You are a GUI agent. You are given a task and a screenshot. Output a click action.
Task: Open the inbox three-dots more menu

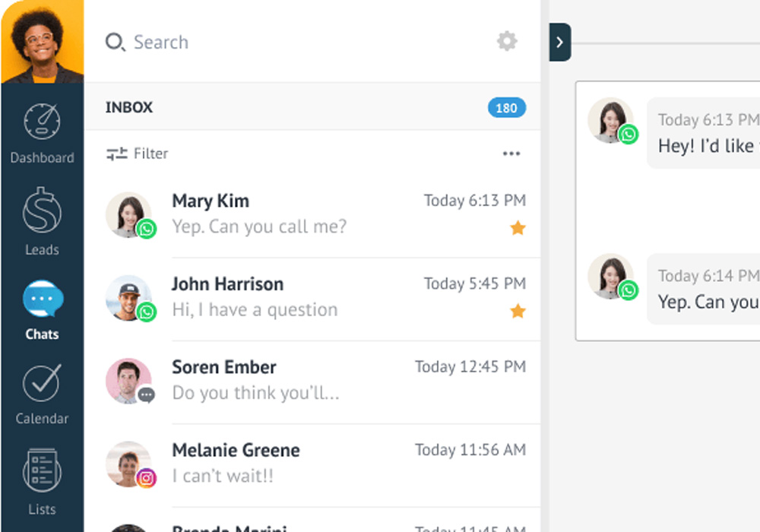point(511,154)
